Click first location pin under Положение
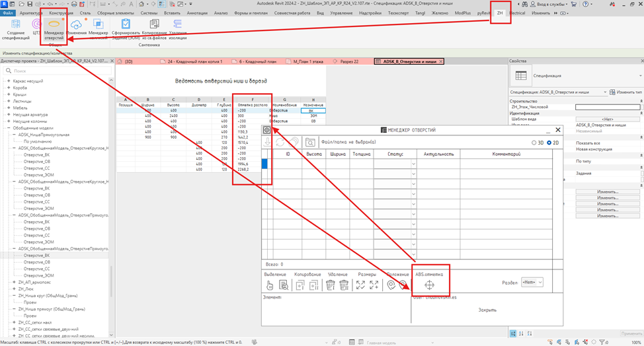This screenshot has height=346, width=644. tap(391, 285)
